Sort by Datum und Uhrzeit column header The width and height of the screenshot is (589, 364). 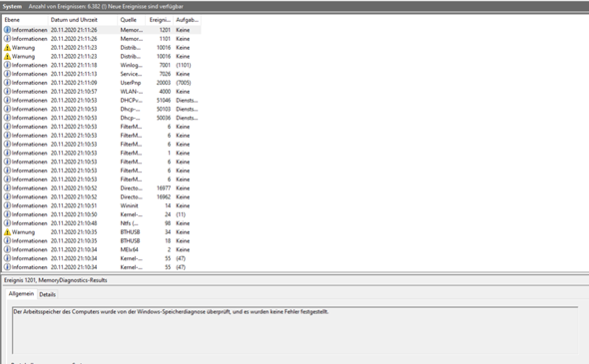tap(83, 20)
